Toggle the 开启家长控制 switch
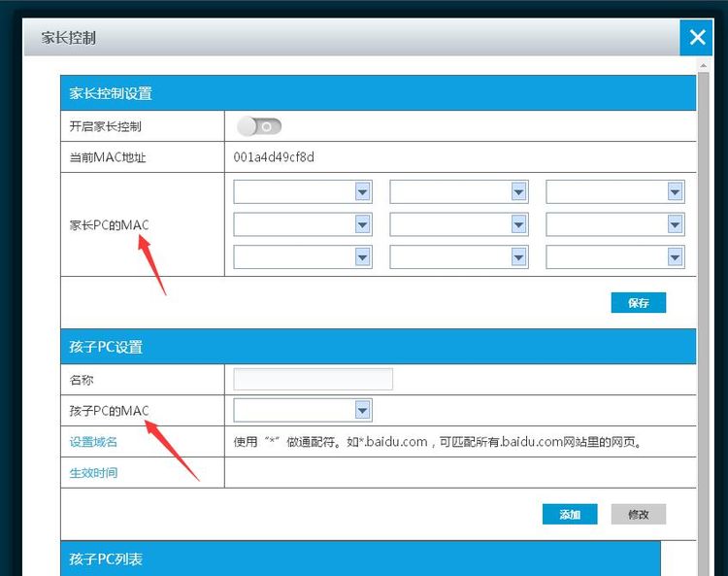Screen dimensions: 728x576 259,126
